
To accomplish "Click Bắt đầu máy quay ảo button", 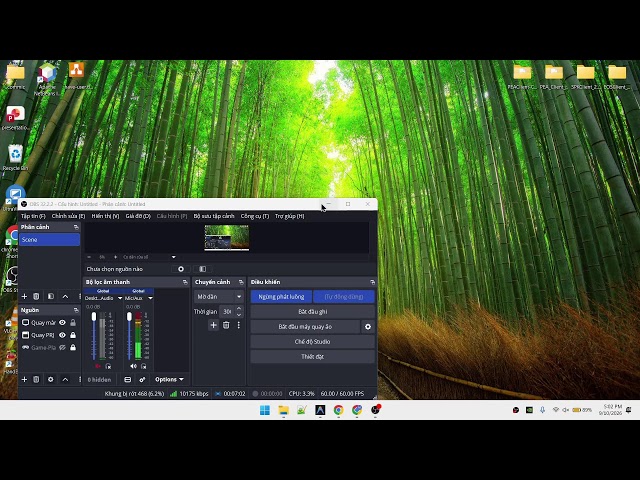I will pos(305,327).
